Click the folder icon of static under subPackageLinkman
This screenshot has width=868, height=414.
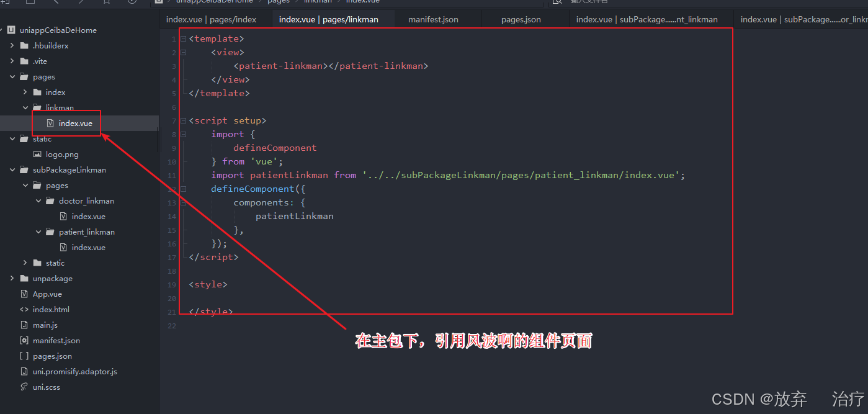[37, 263]
